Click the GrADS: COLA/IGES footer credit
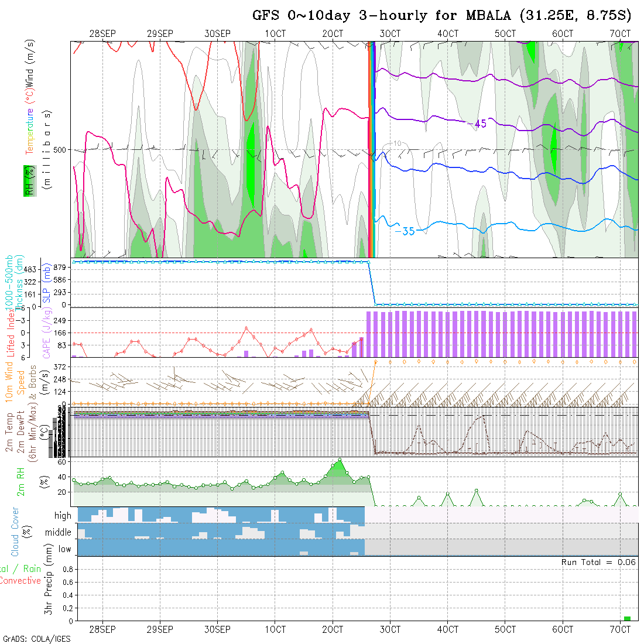Image resolution: width=644 pixels, height=644 pixels. click(36, 639)
